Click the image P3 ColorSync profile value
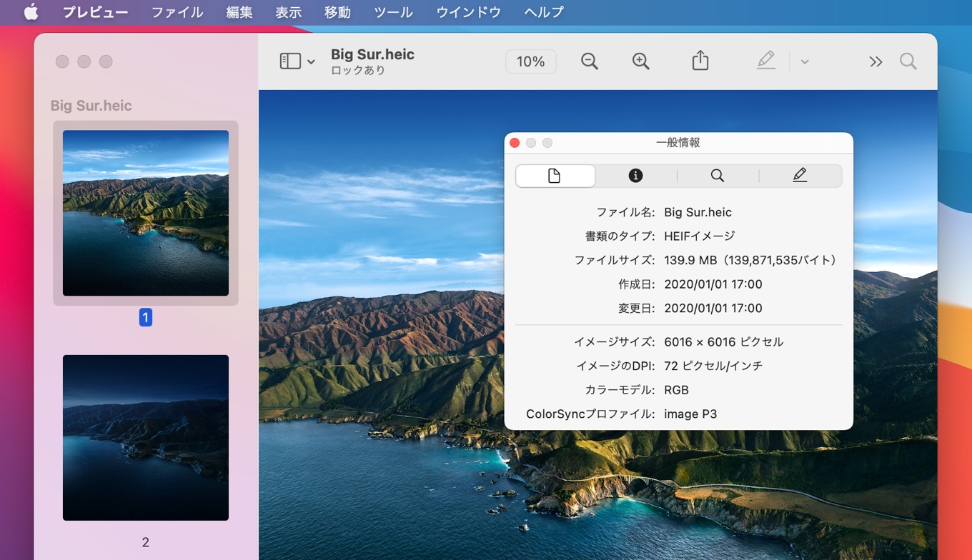The height and width of the screenshot is (560, 972). tap(690, 414)
